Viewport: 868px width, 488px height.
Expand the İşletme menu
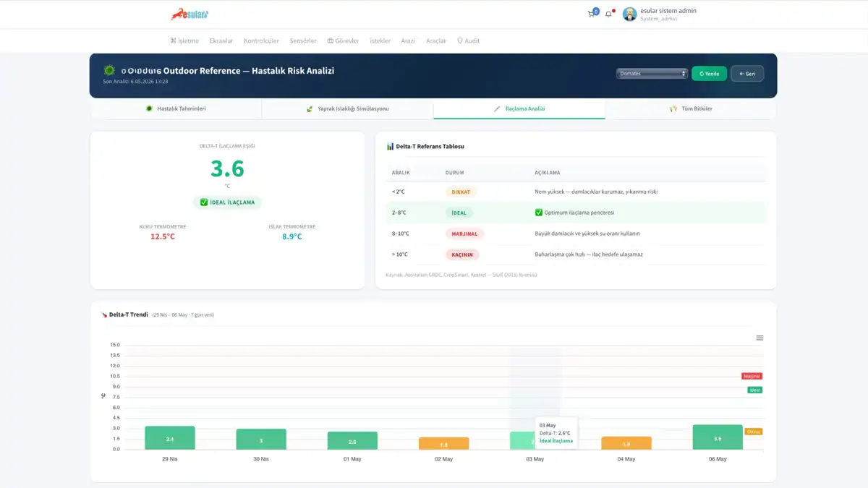coord(184,40)
